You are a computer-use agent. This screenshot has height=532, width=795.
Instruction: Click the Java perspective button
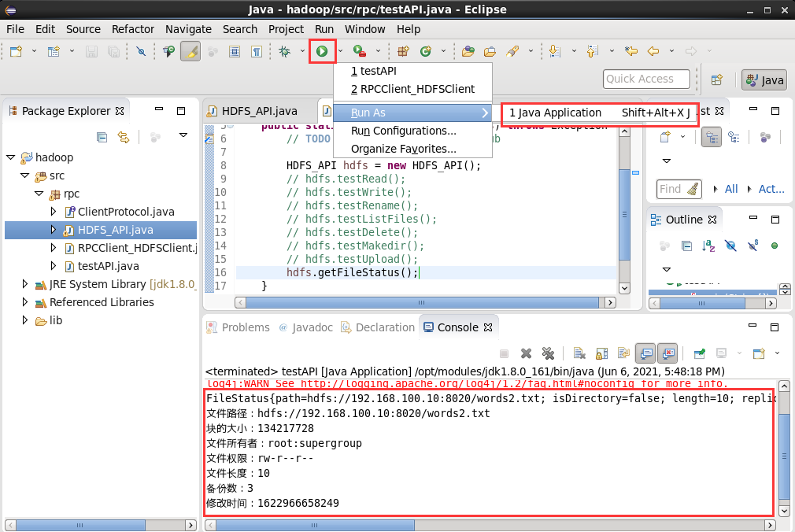764,80
